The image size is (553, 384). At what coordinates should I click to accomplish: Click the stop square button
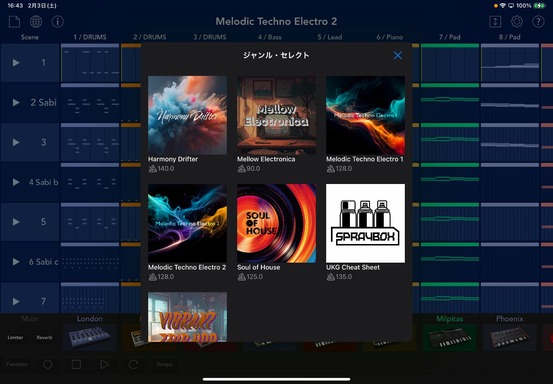pyautogui.click(x=76, y=364)
